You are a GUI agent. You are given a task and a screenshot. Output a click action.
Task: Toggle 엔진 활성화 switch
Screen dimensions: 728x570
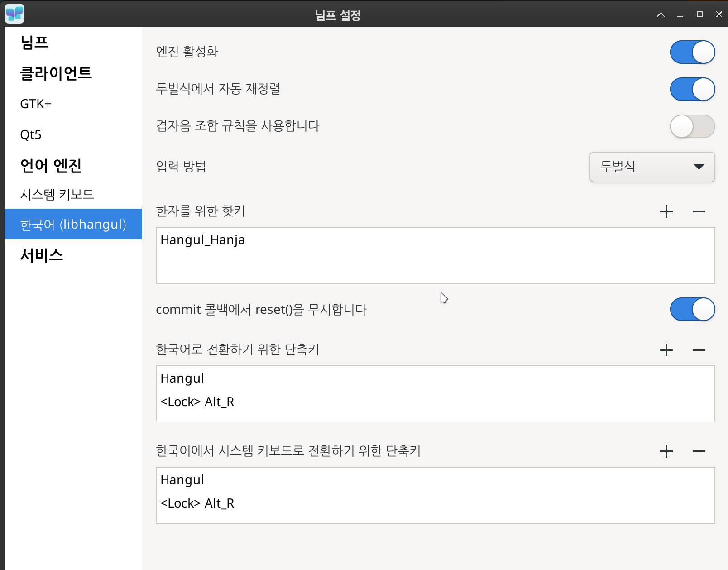(x=692, y=52)
